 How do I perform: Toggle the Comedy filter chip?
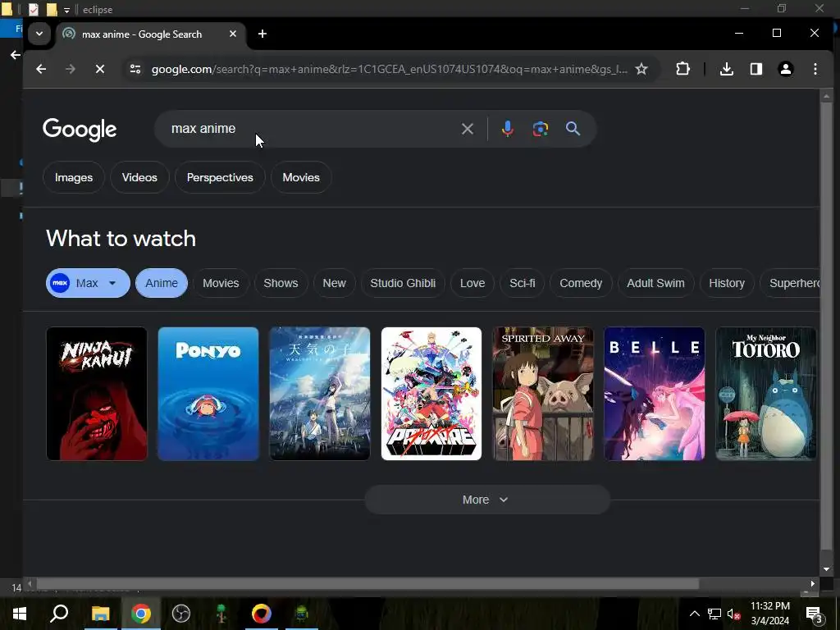tap(581, 283)
